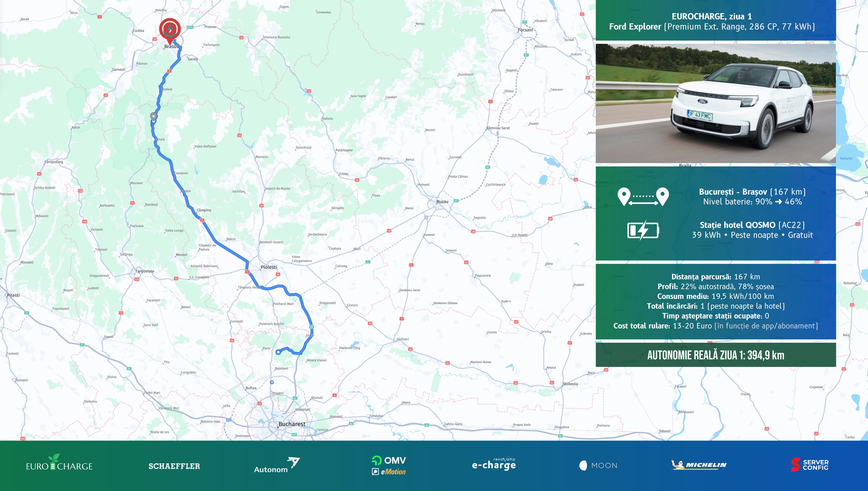
Task: Click the Targoviste label on map
Action: point(145,271)
